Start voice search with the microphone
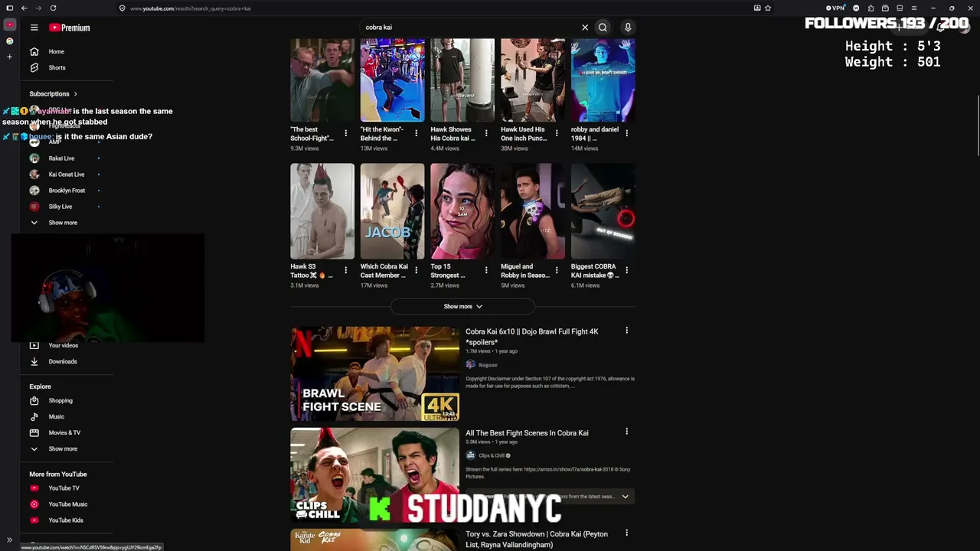Viewport: 980px width, 551px height. pos(628,28)
